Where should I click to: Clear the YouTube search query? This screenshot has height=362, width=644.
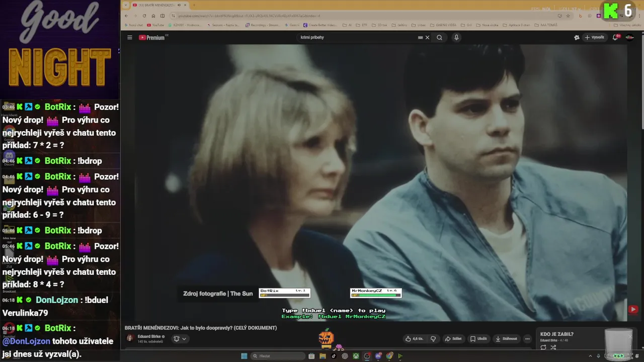pos(428,37)
